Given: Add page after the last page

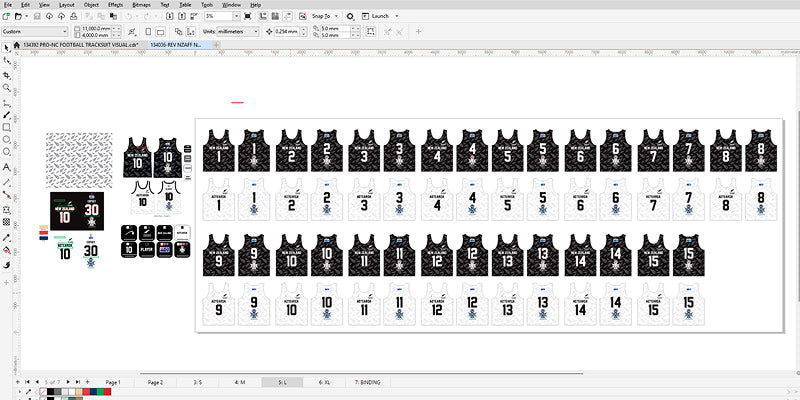Looking at the screenshot, I should coord(87,382).
